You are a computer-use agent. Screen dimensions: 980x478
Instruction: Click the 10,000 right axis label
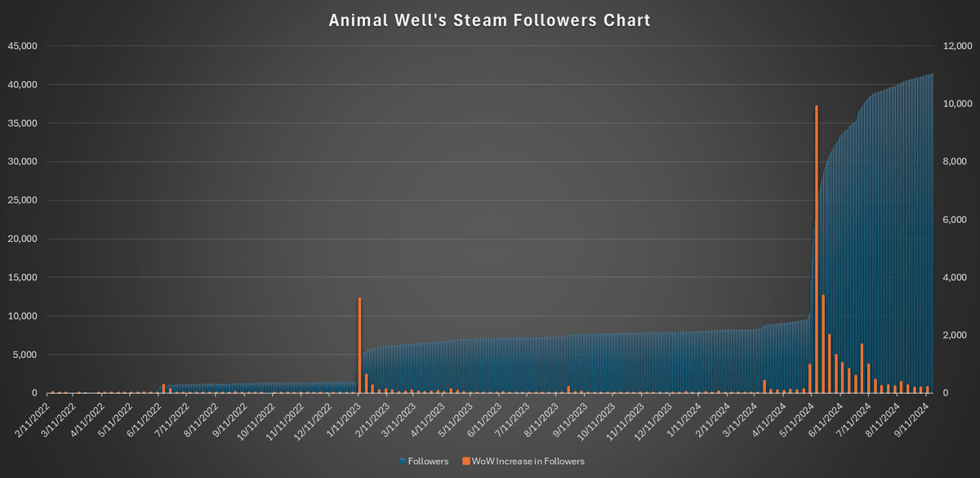click(958, 104)
